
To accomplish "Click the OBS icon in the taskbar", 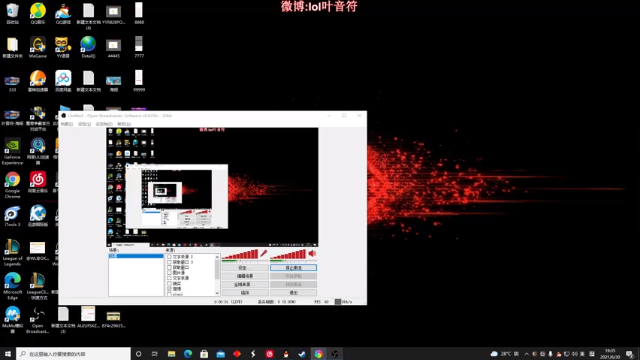I will (x=335, y=354).
